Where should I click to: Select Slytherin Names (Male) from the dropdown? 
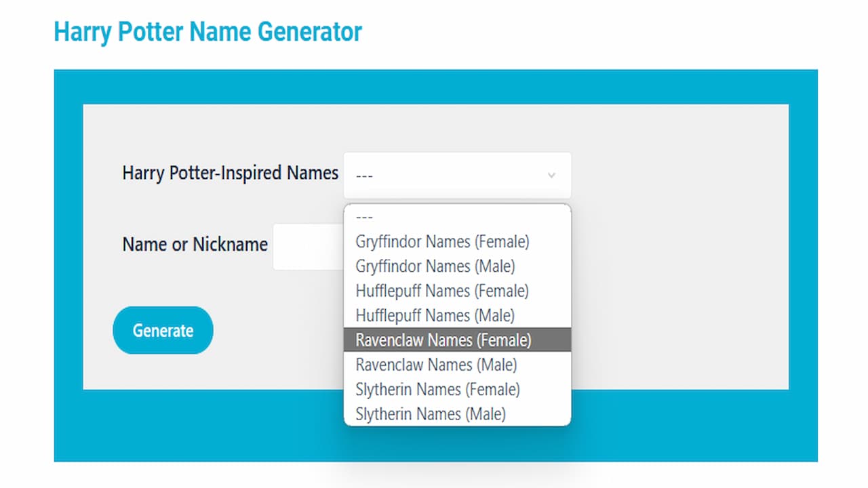430,414
